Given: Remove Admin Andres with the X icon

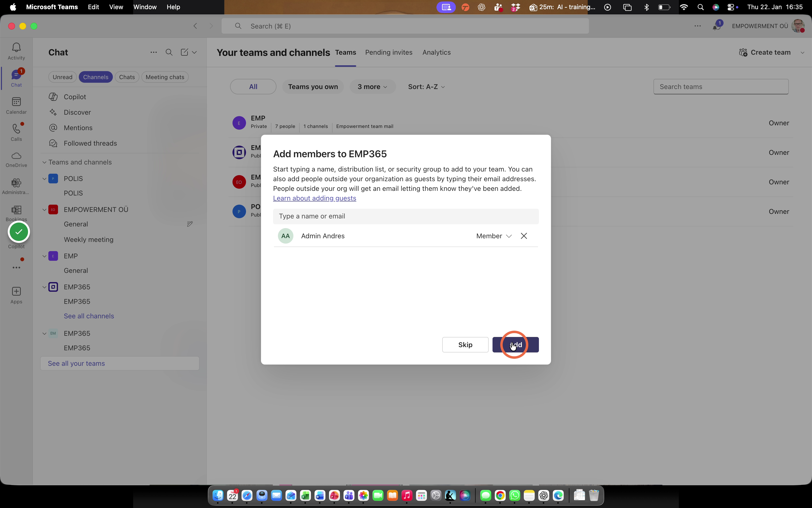Looking at the screenshot, I should (524, 236).
